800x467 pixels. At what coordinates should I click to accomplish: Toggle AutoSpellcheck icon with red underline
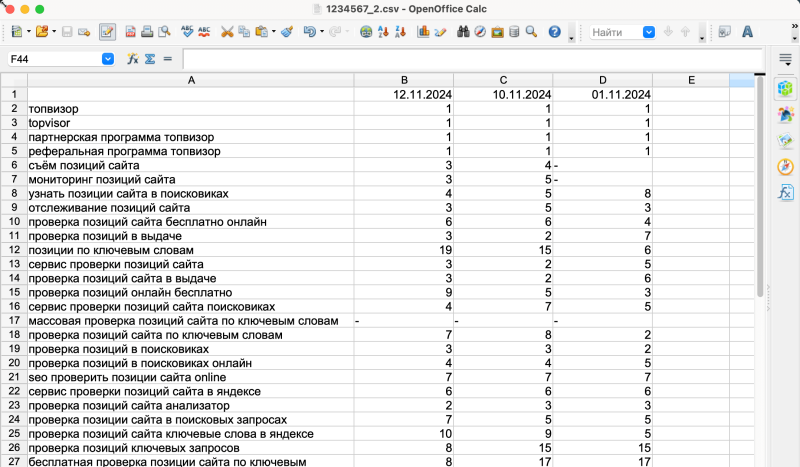click(x=204, y=32)
